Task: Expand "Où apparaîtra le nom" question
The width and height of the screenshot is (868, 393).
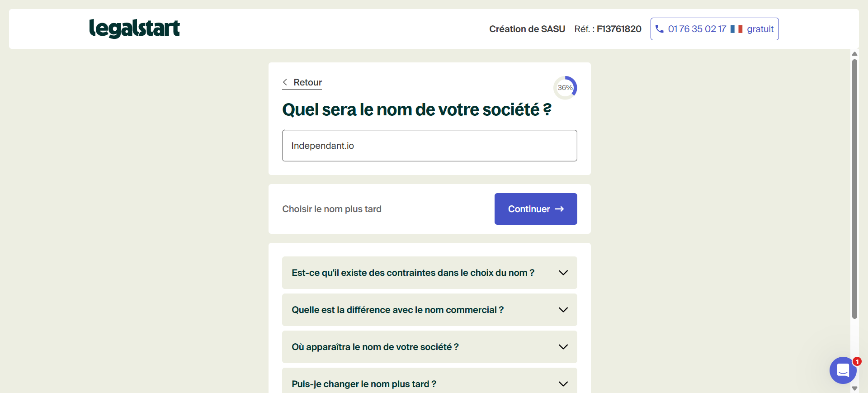Action: (x=375, y=347)
